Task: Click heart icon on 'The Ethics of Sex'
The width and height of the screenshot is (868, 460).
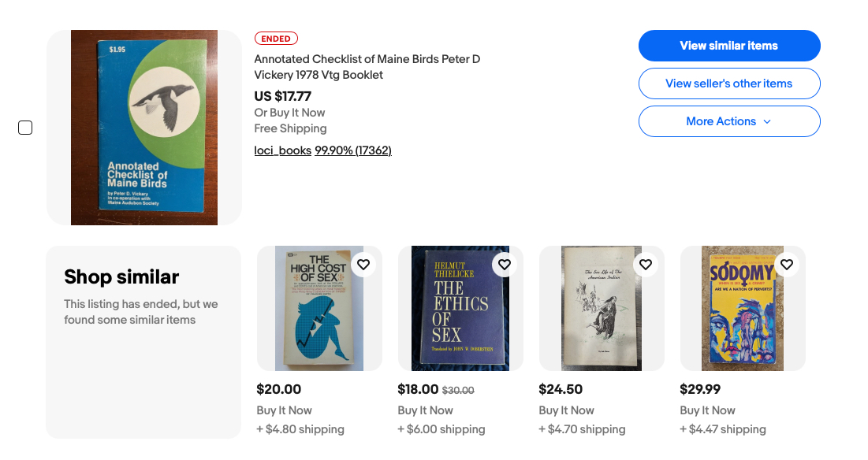Action: click(505, 265)
